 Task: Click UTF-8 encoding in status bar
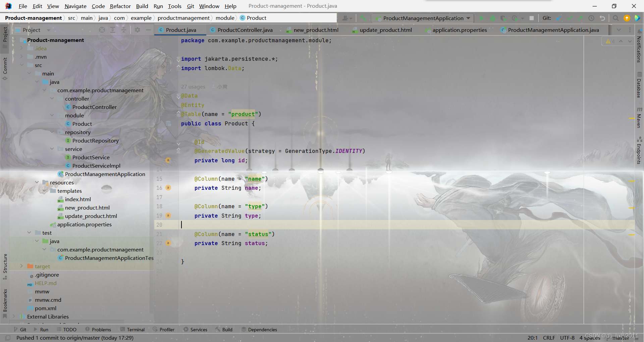tap(567, 338)
